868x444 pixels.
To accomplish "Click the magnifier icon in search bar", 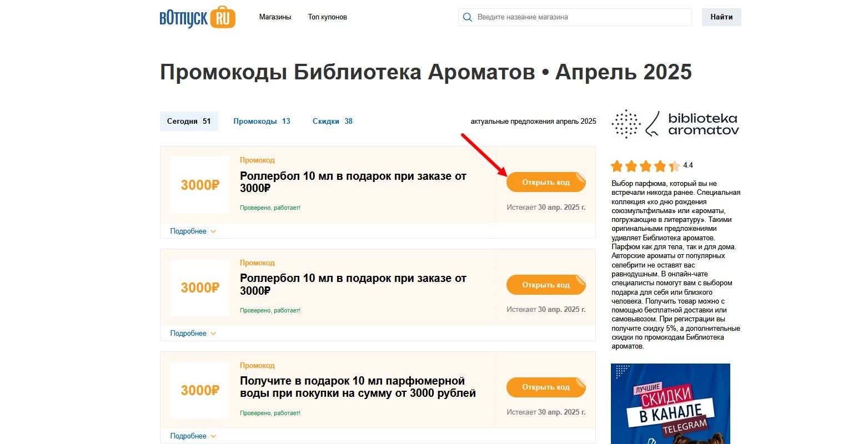I will click(467, 17).
